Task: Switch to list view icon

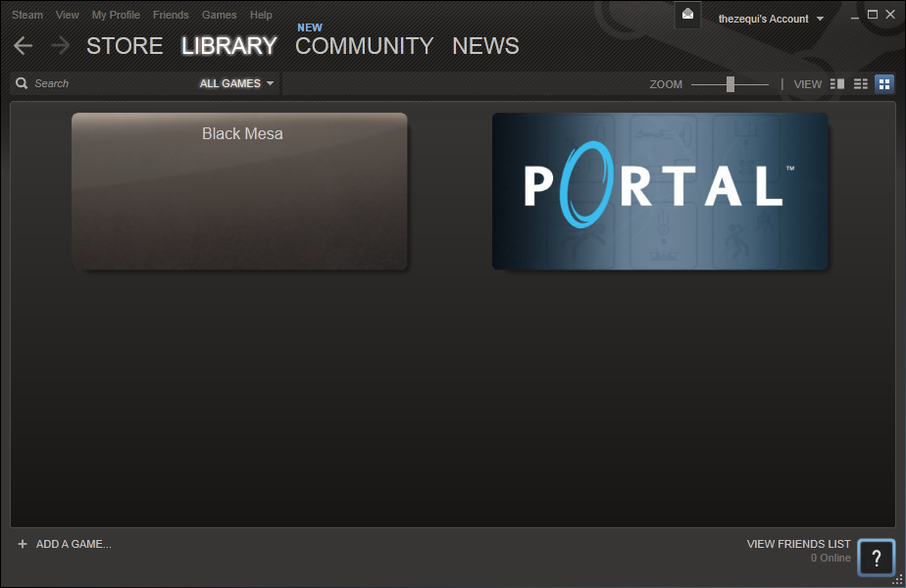Action: (860, 84)
